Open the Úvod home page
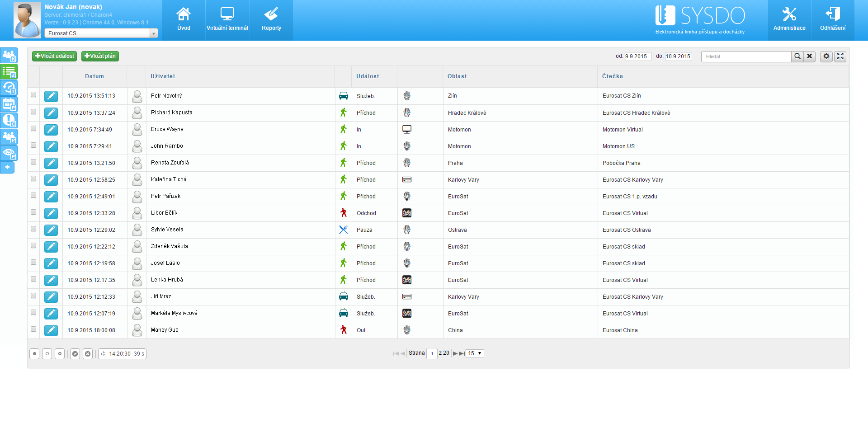The height and width of the screenshot is (432, 868). coord(184,20)
